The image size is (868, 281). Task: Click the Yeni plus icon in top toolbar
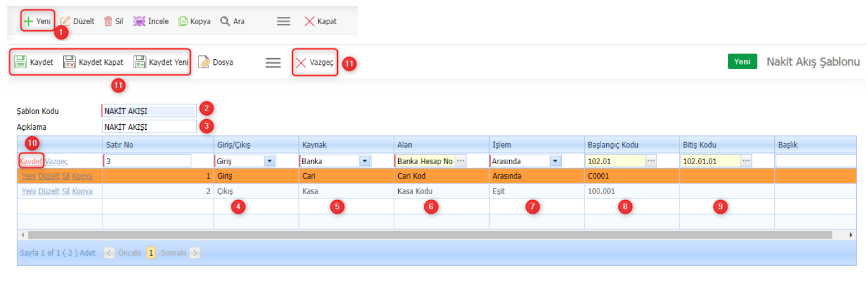(28, 21)
